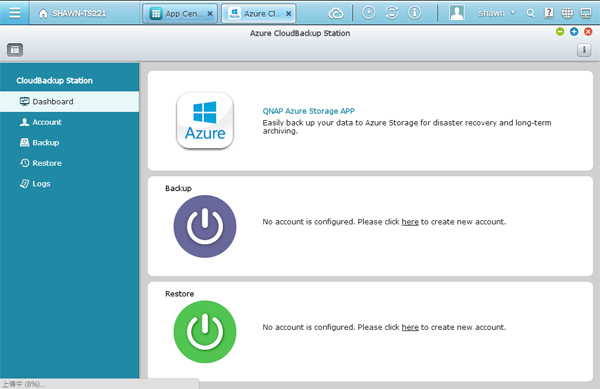Open the Backup section in sidebar
Screen dimensions: 600x389
point(70,143)
